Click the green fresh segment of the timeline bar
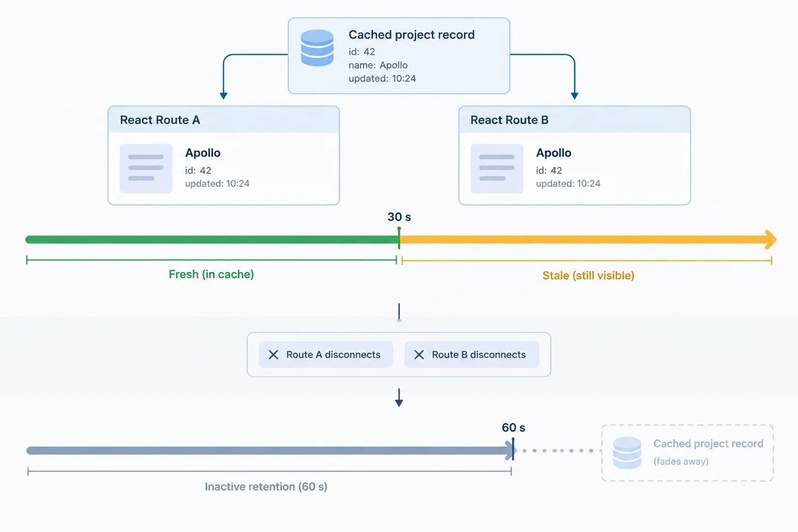 (x=212, y=240)
